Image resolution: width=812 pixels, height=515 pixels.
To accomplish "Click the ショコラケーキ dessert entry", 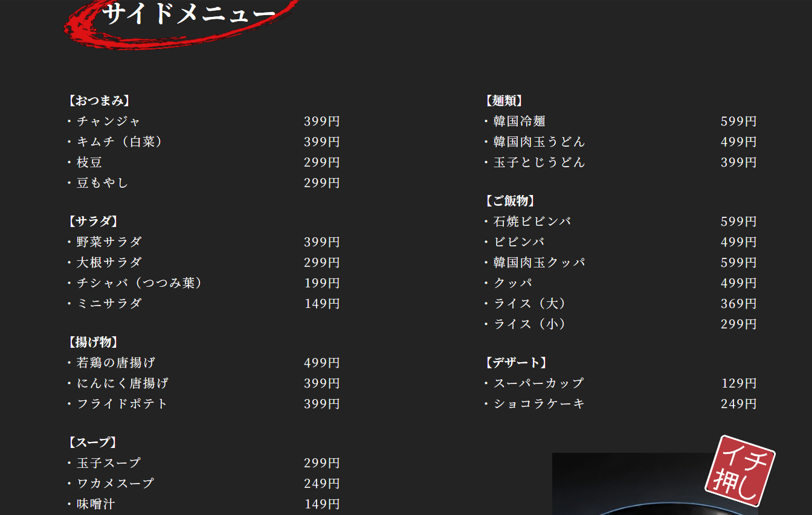I will tap(540, 404).
